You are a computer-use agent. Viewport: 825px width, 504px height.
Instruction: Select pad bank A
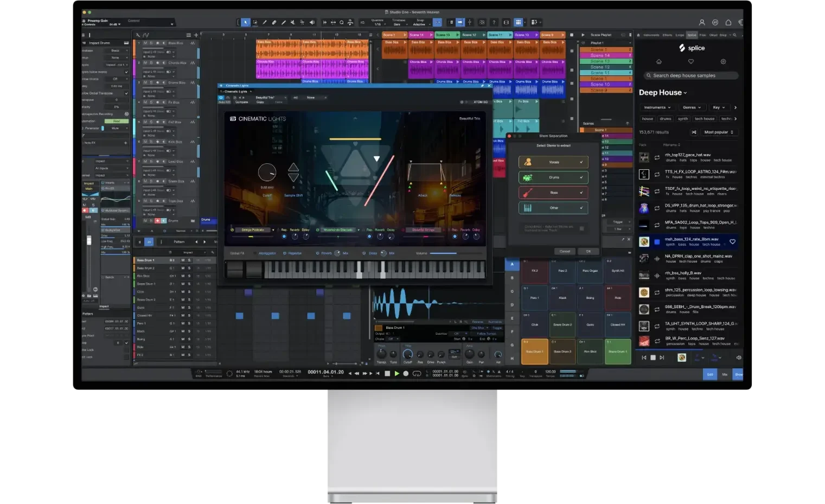512,264
